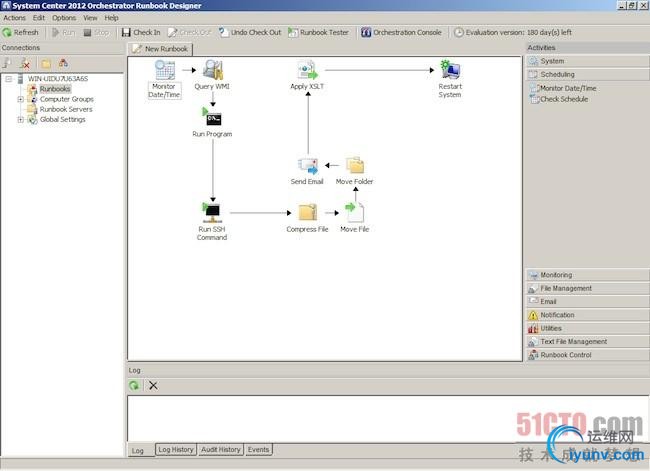Image resolution: width=650 pixels, height=471 pixels.
Task: Click the X clear icon in Log pane
Action: (153, 386)
